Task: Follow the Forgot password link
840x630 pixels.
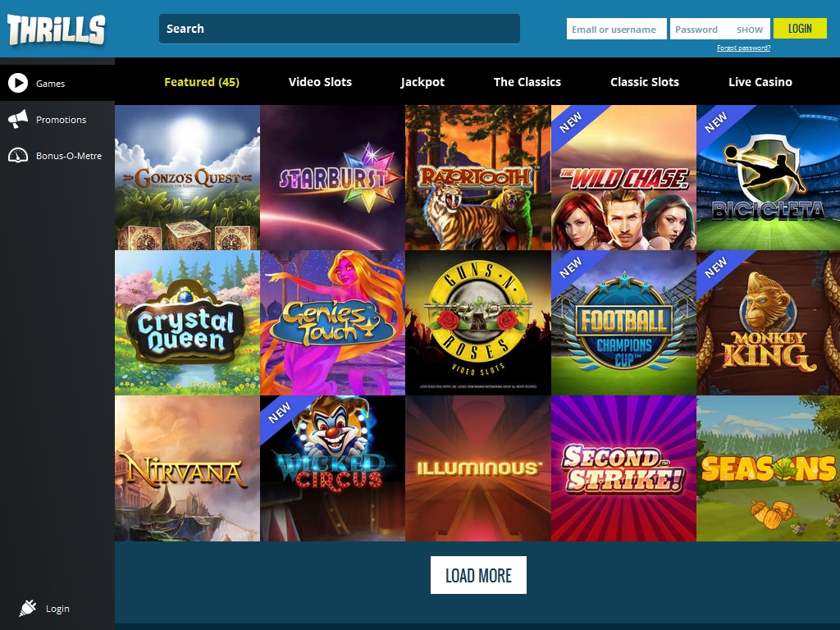Action: 743,48
